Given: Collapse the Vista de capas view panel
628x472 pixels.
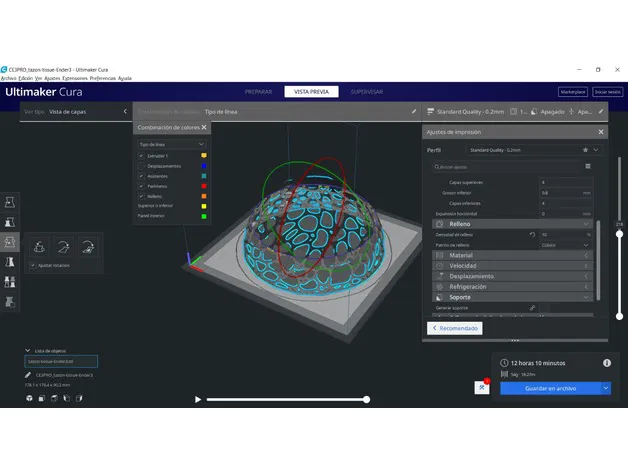Looking at the screenshot, I should [x=125, y=111].
